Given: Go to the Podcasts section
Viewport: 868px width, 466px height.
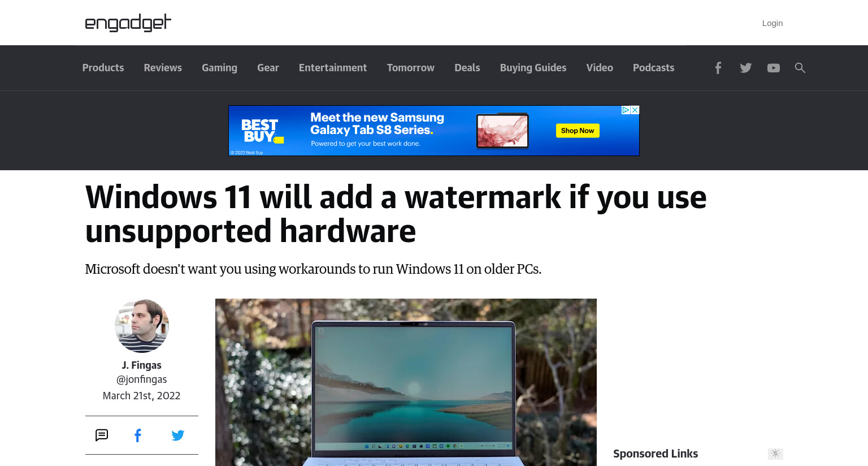Looking at the screenshot, I should click(653, 68).
